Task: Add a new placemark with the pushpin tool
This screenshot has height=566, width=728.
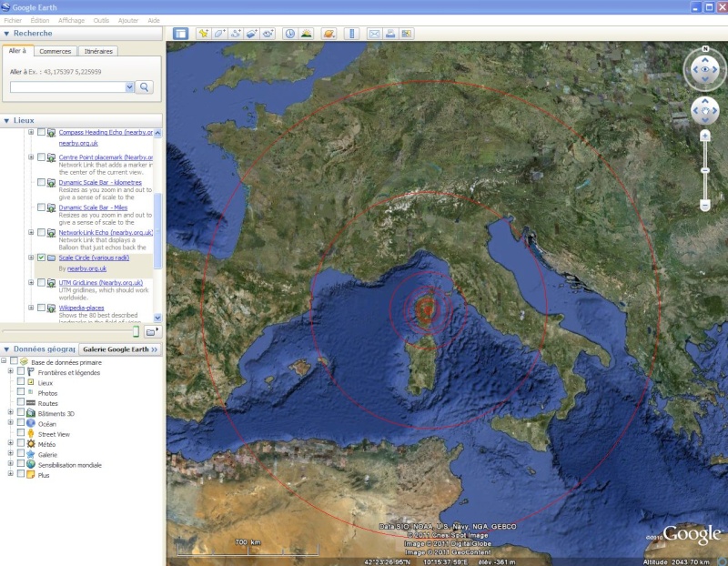Action: (x=203, y=34)
